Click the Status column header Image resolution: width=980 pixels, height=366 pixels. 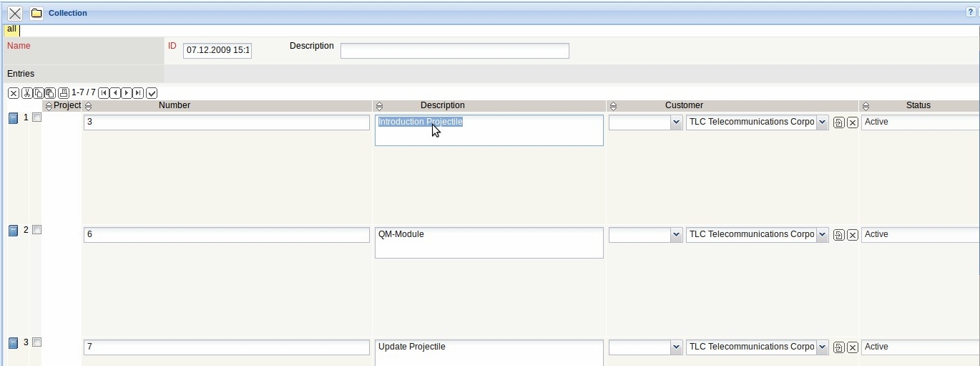click(x=918, y=105)
